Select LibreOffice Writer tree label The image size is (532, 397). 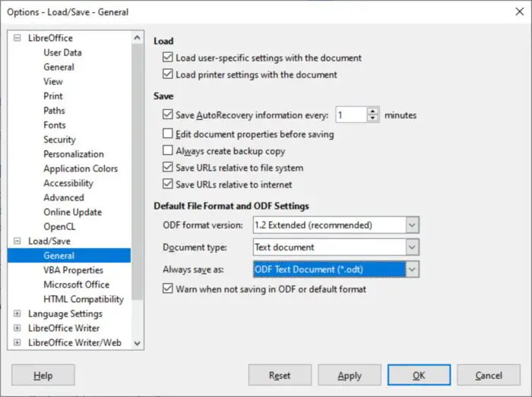tap(64, 328)
